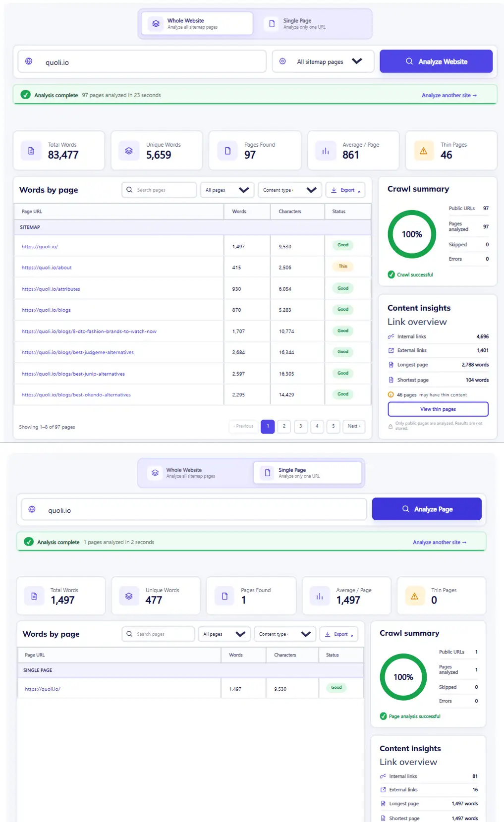Click warning triangle icon on Thin Pages 46 card
The image size is (504, 822).
(423, 151)
